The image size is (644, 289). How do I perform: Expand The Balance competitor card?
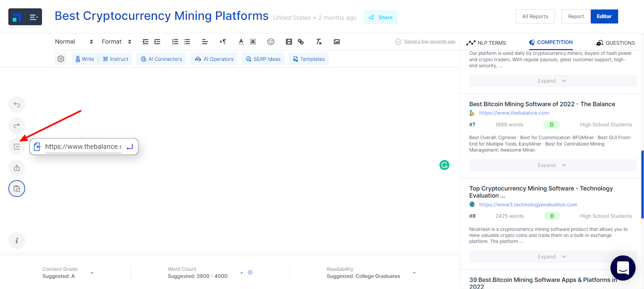click(553, 165)
